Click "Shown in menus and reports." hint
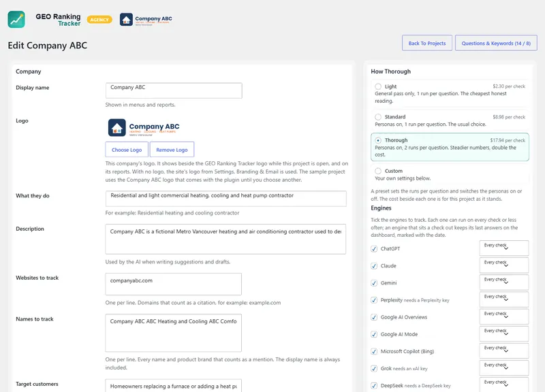This screenshot has width=545, height=392. (x=140, y=105)
